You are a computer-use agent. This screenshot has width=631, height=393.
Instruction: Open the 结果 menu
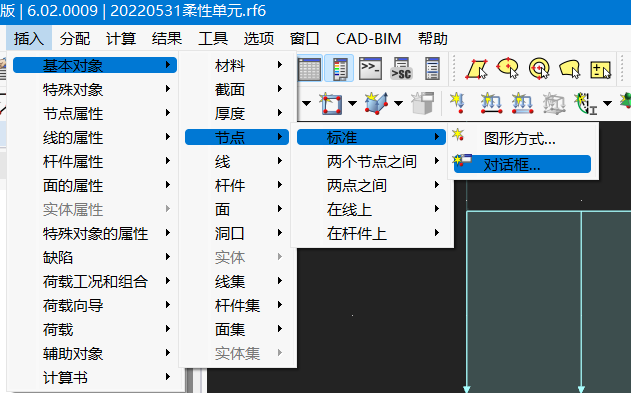[167, 39]
